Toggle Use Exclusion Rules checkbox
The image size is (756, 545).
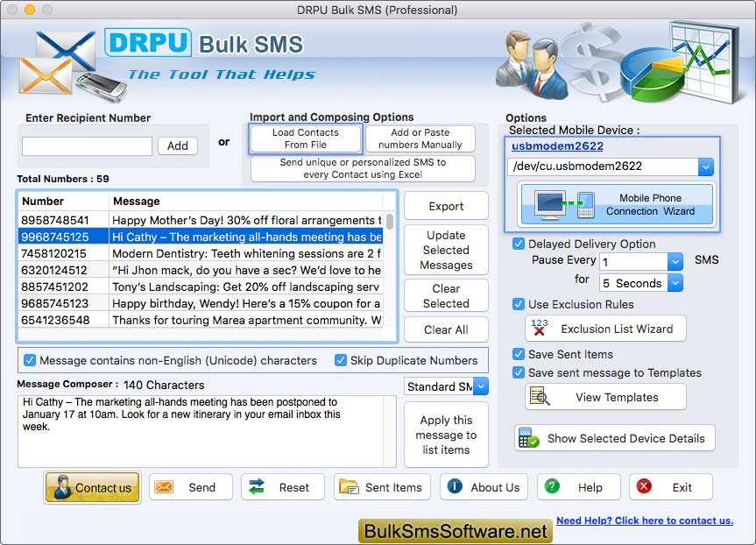click(x=519, y=304)
